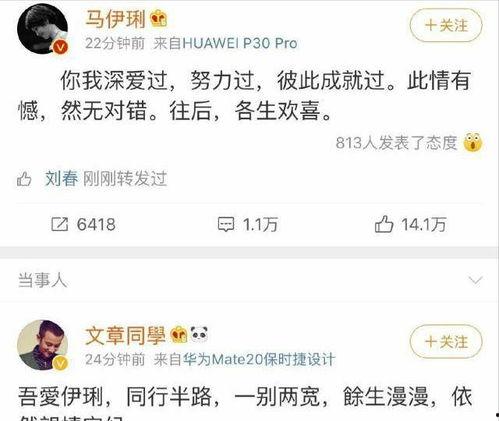
Task: Tap the HUAWEI P30 Pro source link
Action: coord(240,43)
